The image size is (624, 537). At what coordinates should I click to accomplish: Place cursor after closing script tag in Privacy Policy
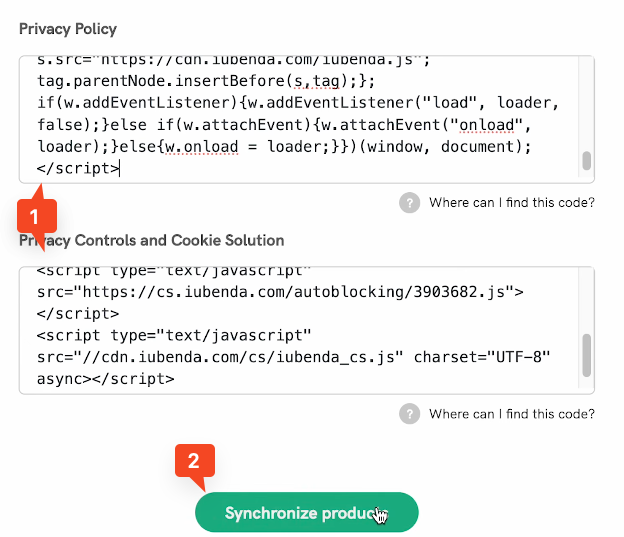(120, 168)
